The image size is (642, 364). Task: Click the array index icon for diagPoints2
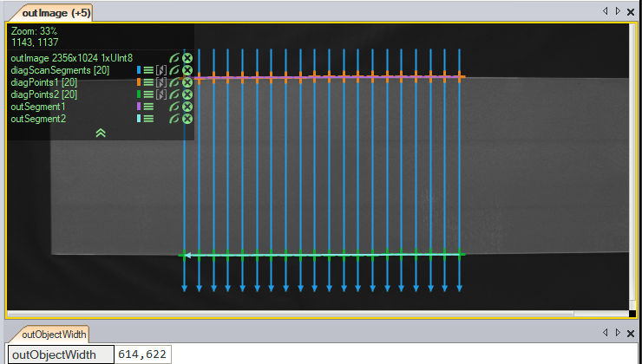pyautogui.click(x=160, y=94)
